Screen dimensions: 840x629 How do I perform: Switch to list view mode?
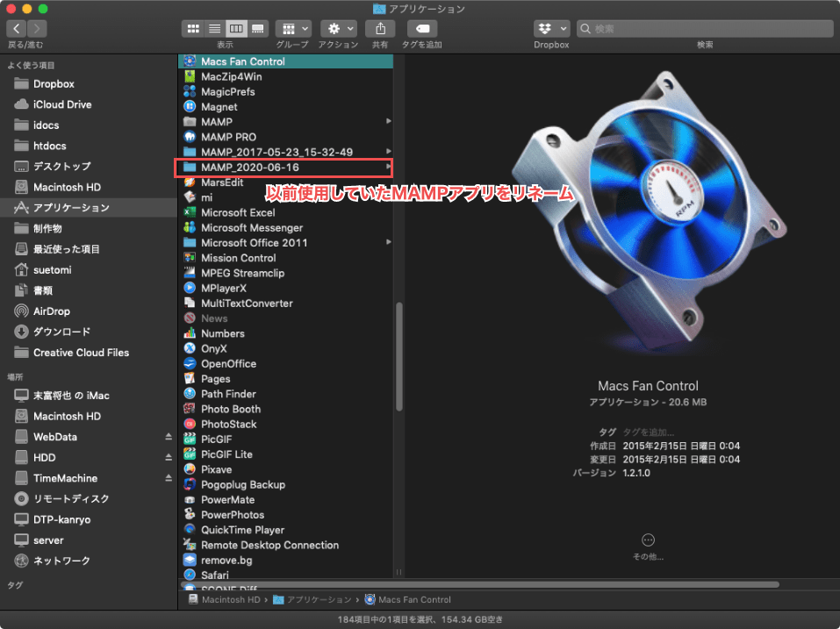click(x=215, y=28)
